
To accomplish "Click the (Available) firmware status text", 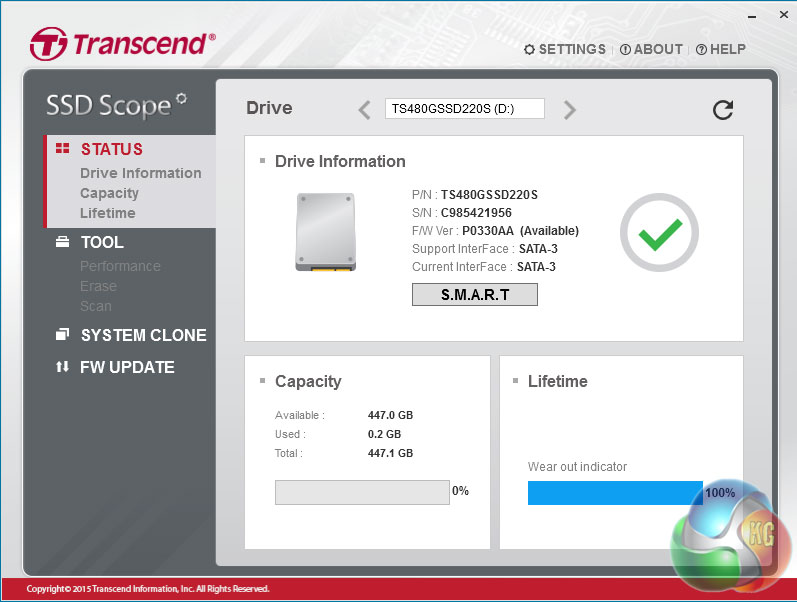I will 549,231.
